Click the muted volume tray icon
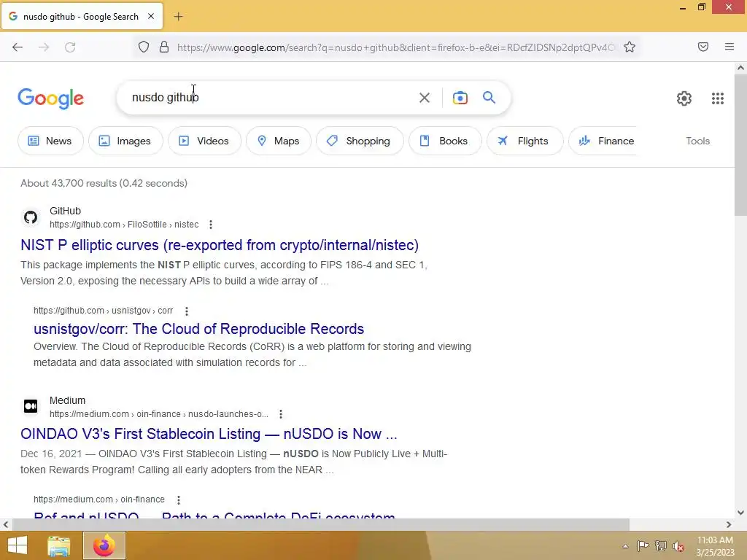The image size is (747, 560). coord(678,546)
